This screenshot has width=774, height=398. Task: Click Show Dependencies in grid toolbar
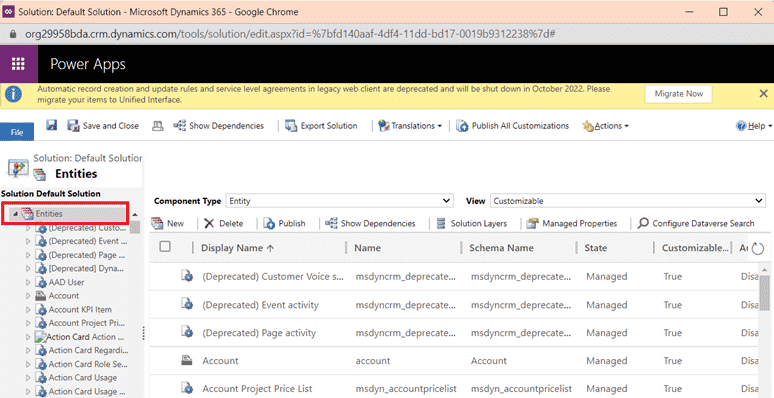tap(370, 224)
